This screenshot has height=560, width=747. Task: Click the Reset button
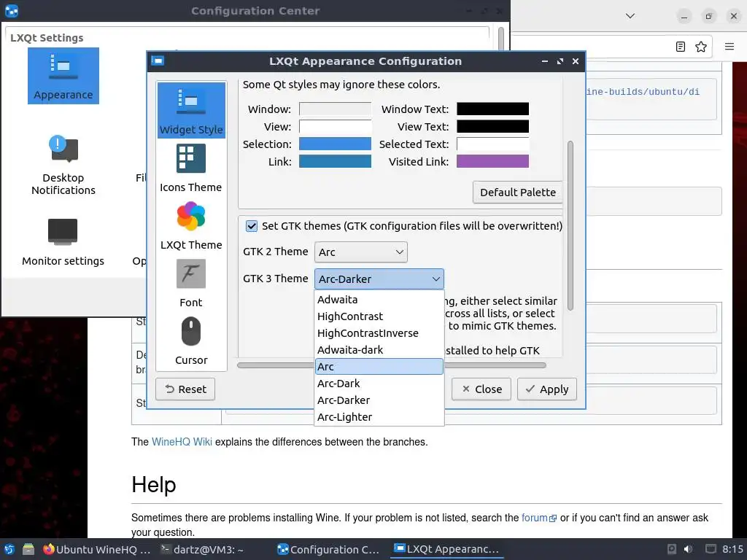click(x=185, y=389)
